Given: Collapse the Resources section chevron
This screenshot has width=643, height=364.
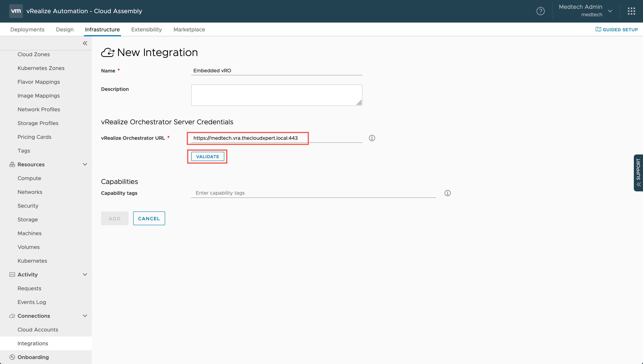Looking at the screenshot, I should click(85, 164).
